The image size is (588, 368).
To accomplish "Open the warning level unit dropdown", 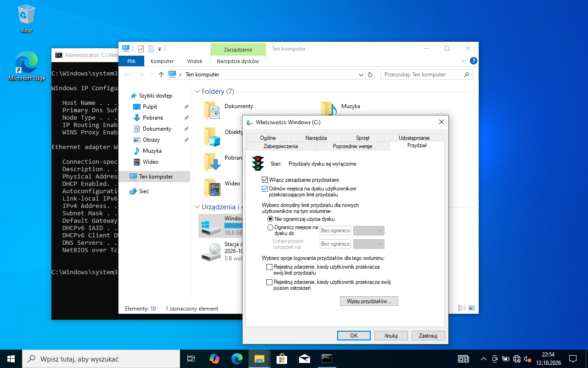I will (x=369, y=244).
